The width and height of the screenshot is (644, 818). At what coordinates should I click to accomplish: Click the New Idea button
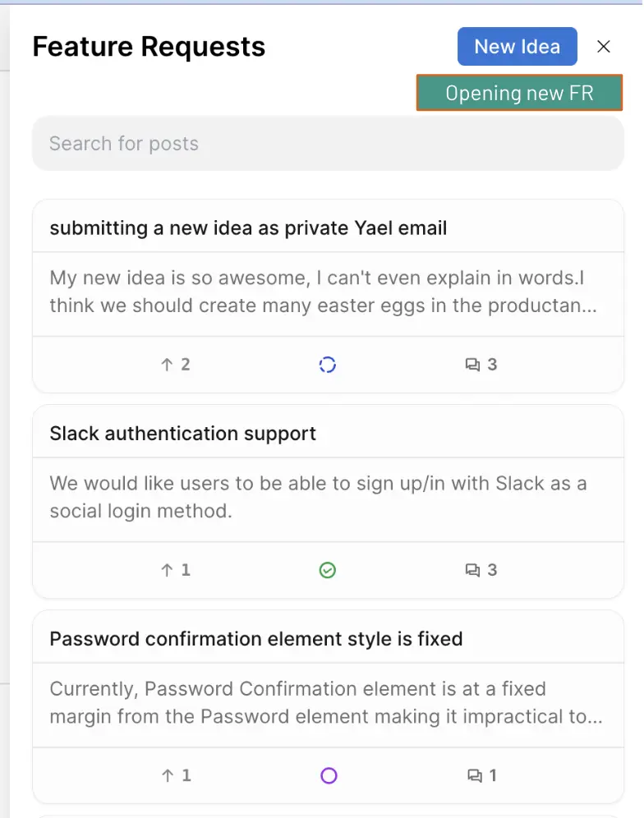click(517, 46)
